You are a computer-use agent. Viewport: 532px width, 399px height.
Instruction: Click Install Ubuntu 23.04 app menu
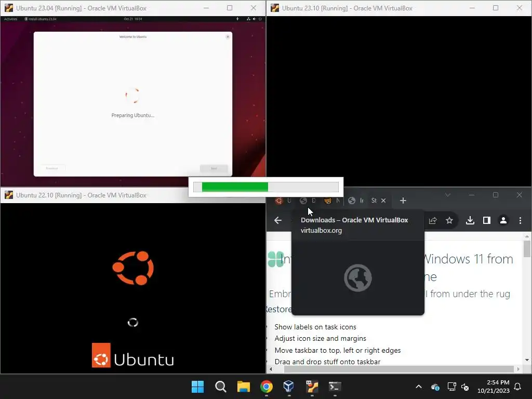click(x=41, y=19)
